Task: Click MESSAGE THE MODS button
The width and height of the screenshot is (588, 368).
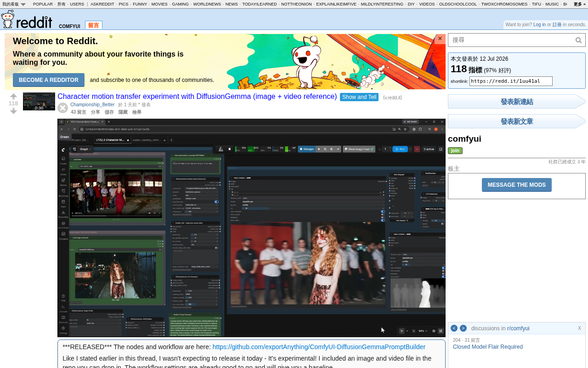Action: [x=517, y=185]
